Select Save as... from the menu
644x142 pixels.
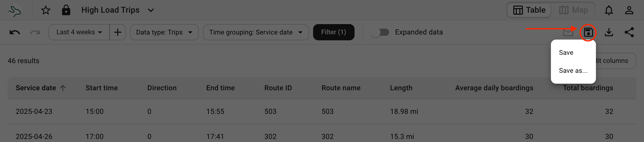point(573,70)
